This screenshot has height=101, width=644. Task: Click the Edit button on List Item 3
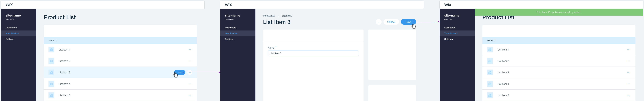(x=180, y=72)
